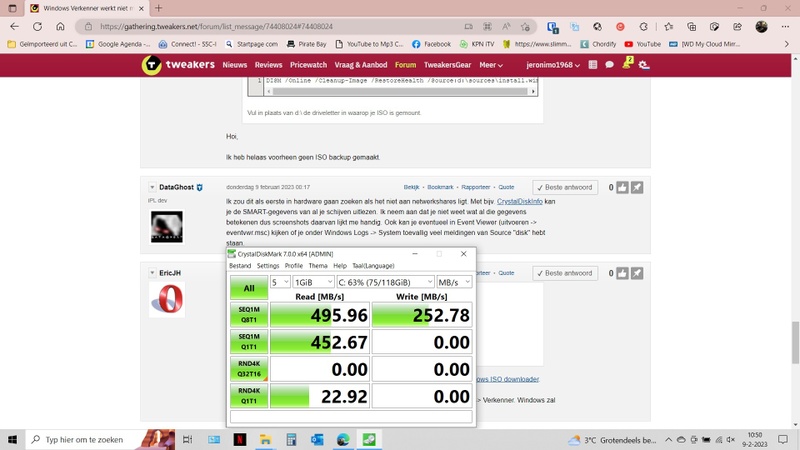The width and height of the screenshot is (800, 450).
Task: Open the Thema menu in CrystalDiskMark
Action: [318, 266]
